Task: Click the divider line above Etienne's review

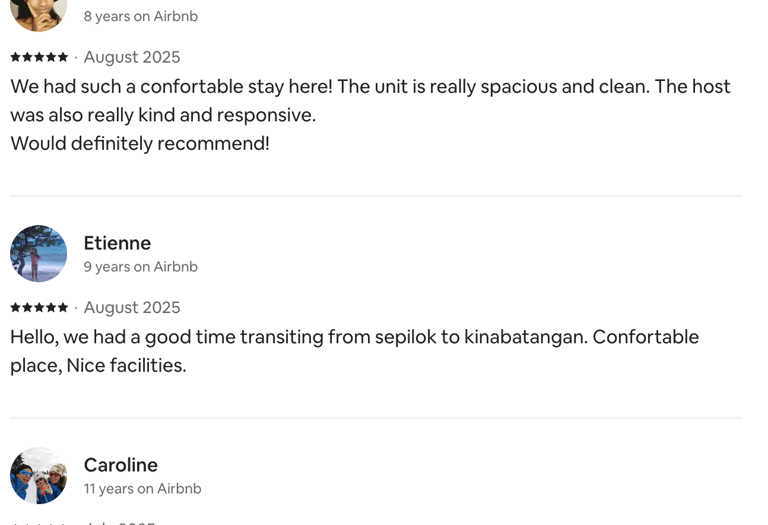Action: pos(376,196)
